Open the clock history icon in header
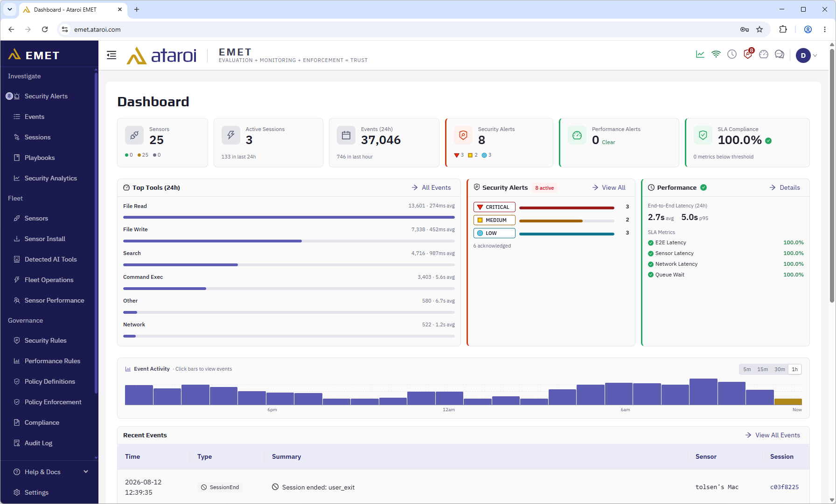This screenshot has height=504, width=836. tap(732, 55)
